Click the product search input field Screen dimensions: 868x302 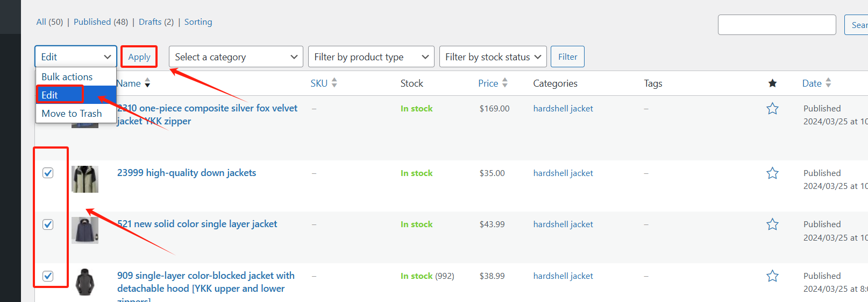click(x=777, y=25)
